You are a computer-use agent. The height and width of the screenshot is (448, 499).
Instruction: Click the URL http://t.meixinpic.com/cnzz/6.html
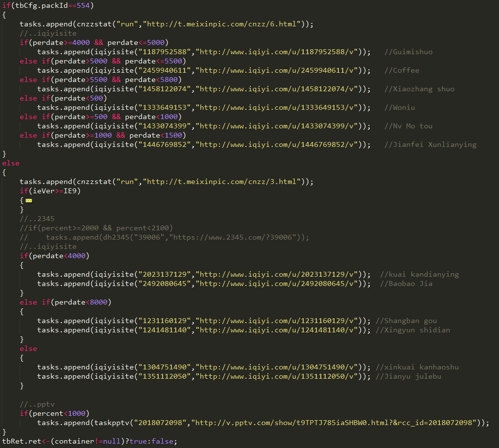(x=222, y=24)
